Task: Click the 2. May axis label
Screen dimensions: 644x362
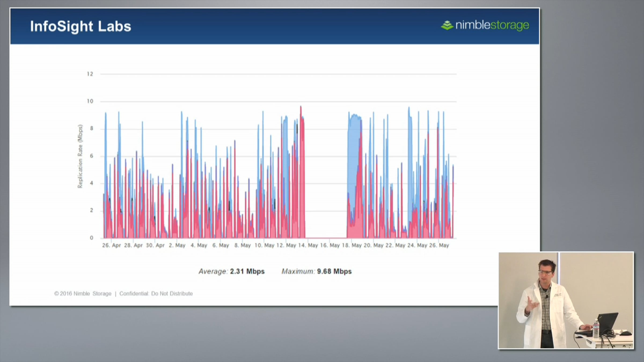Action: pos(177,245)
